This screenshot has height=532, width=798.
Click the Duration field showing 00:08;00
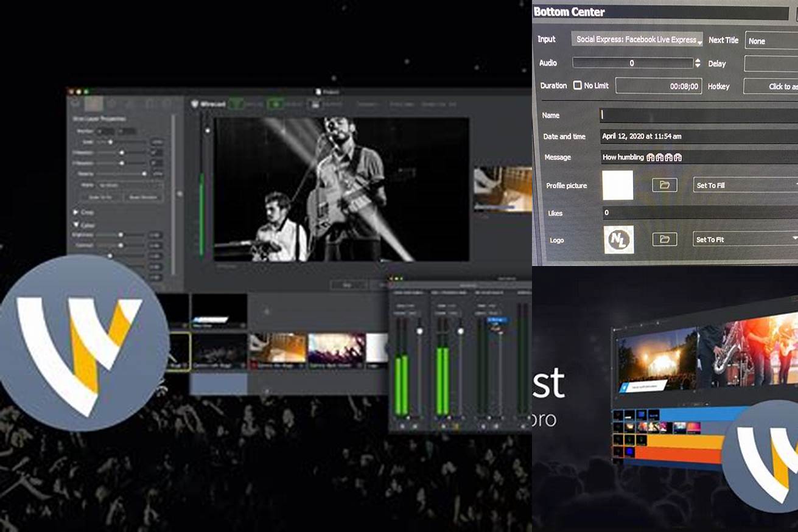(659, 86)
